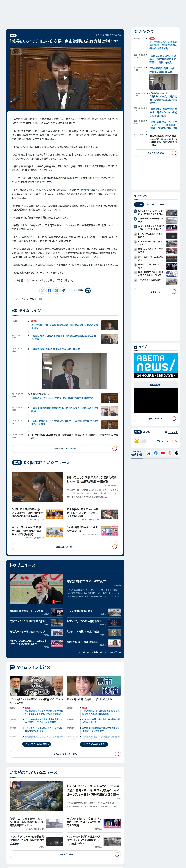Click ライブページへ button

155,419
